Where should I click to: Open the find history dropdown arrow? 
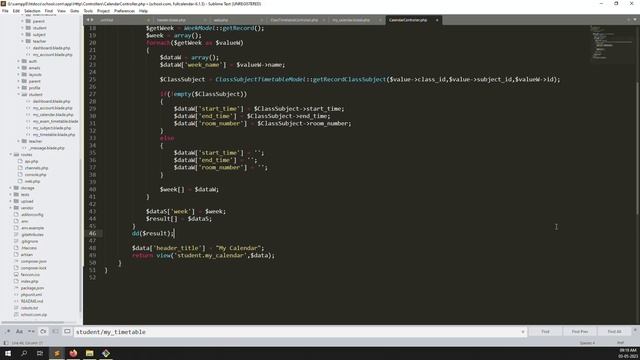(523, 332)
